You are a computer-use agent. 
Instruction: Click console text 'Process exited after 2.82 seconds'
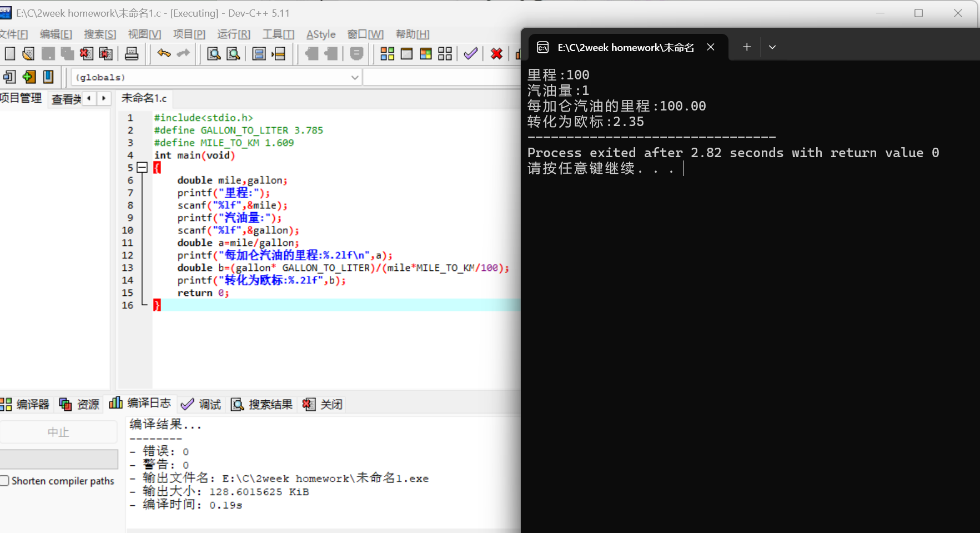pyautogui.click(x=656, y=153)
